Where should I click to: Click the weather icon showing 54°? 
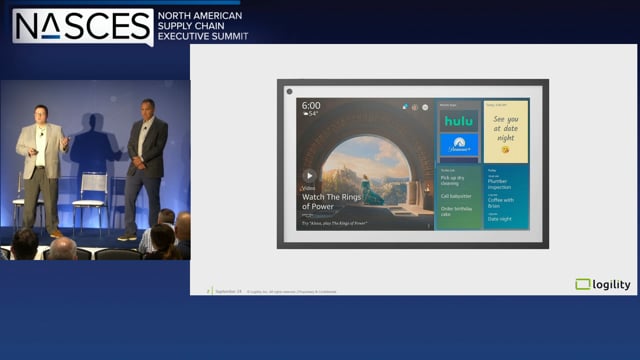(x=305, y=114)
